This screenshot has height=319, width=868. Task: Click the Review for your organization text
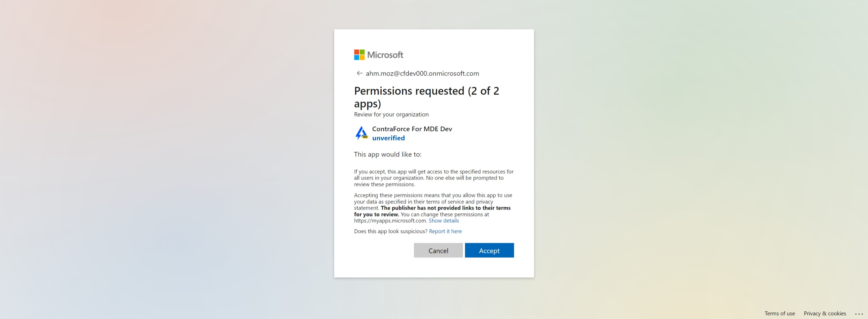[391, 114]
